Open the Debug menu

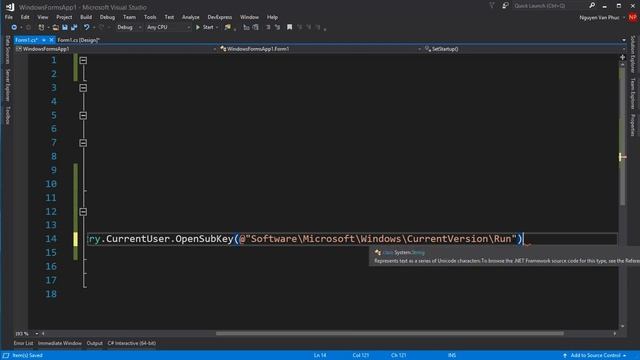(x=107, y=17)
